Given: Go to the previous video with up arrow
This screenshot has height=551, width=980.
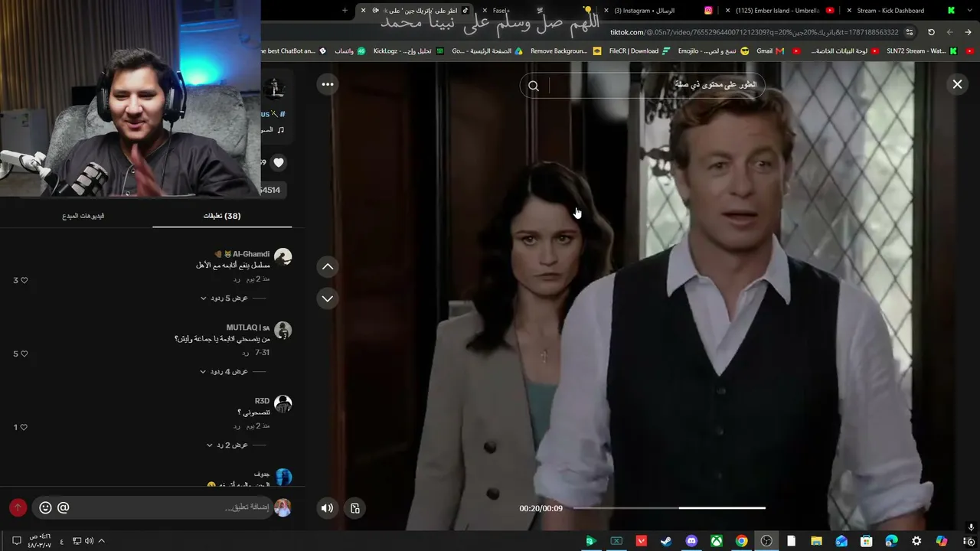Looking at the screenshot, I should pos(328,266).
